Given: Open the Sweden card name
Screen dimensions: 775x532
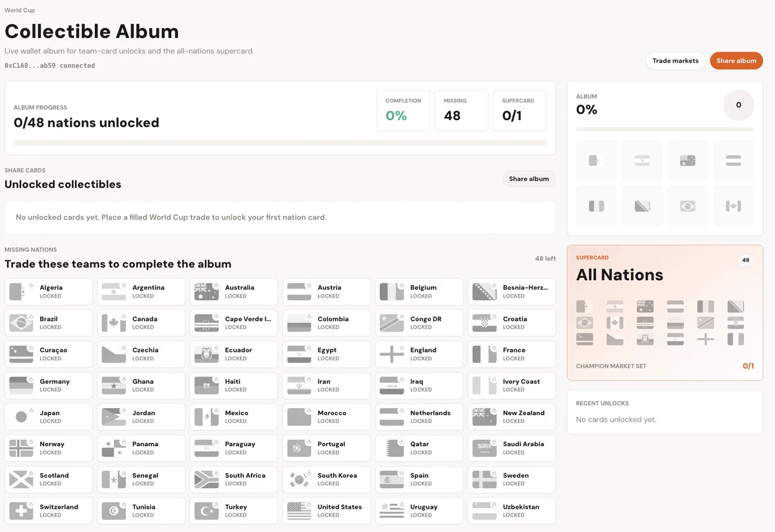Looking at the screenshot, I should tap(515, 476).
